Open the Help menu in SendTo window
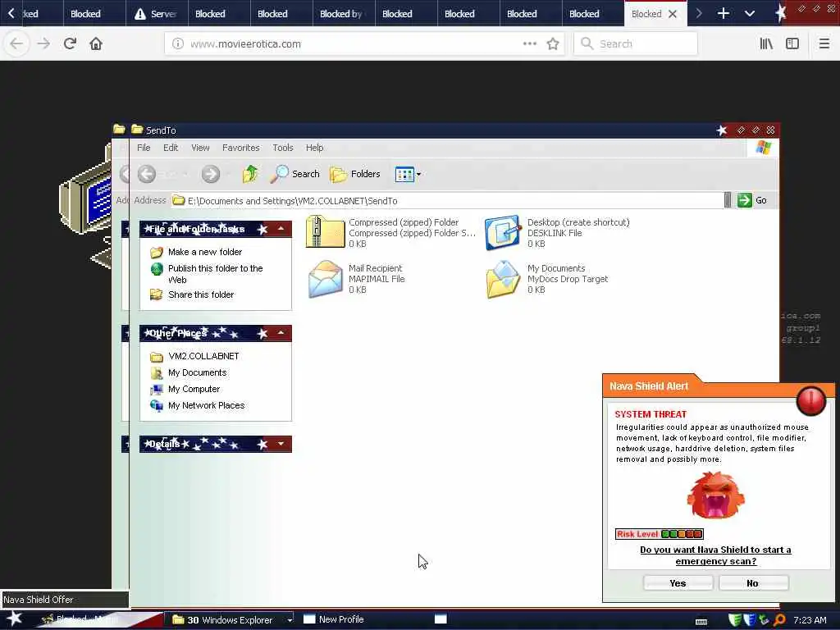Image resolution: width=840 pixels, height=630 pixels. pyautogui.click(x=314, y=148)
